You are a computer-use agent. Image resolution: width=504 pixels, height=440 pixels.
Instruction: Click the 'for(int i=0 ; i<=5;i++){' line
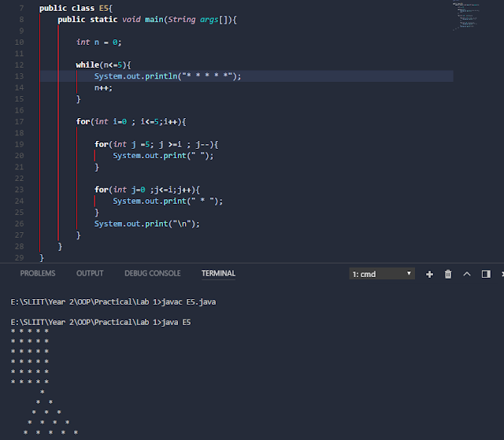point(131,122)
